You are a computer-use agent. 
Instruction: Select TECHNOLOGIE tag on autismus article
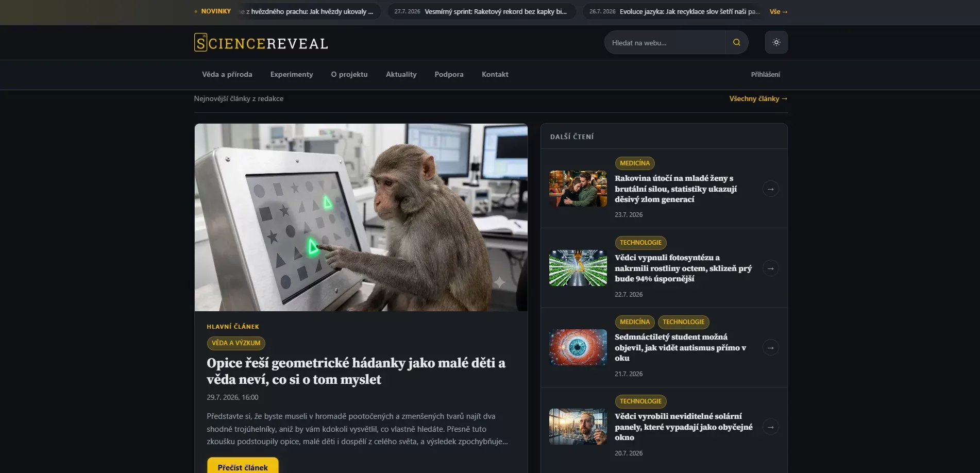pyautogui.click(x=683, y=322)
